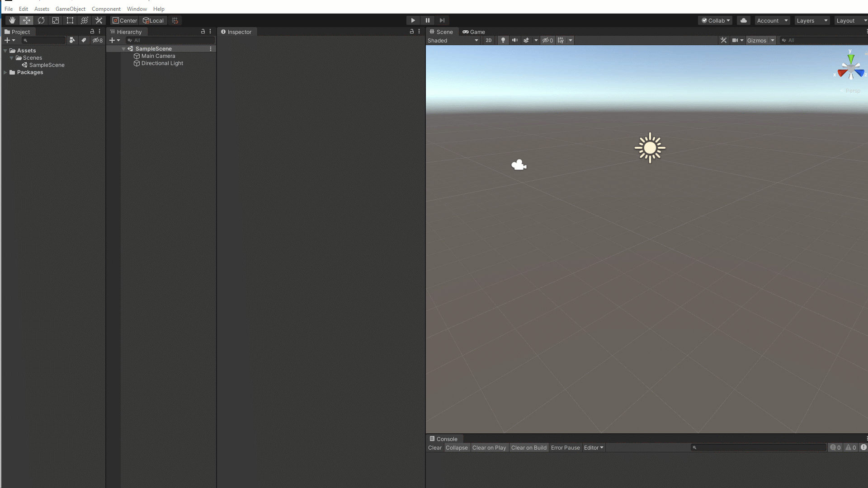Open Inspector panel options menu
The width and height of the screenshot is (868, 488).
[419, 31]
